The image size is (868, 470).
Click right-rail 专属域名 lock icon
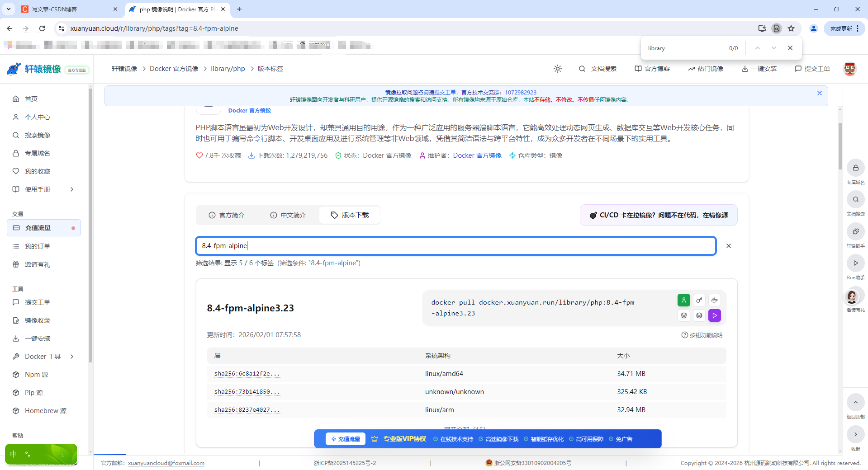coord(856,168)
